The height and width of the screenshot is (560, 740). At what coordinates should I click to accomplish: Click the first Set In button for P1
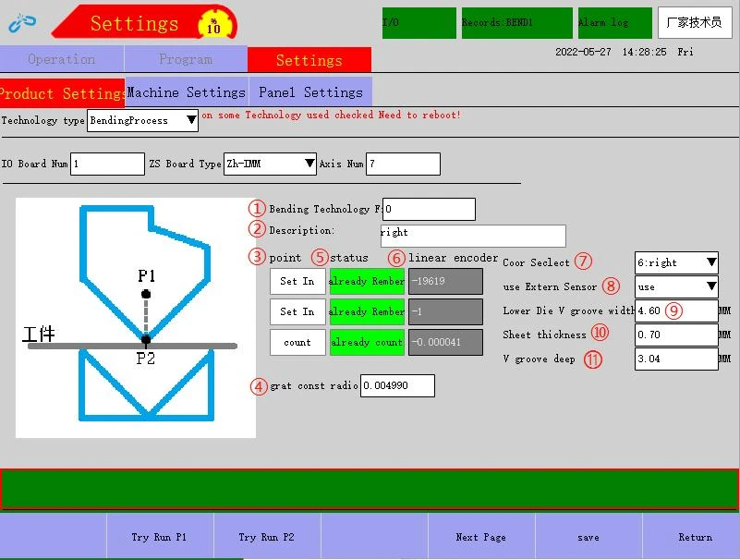(x=297, y=282)
